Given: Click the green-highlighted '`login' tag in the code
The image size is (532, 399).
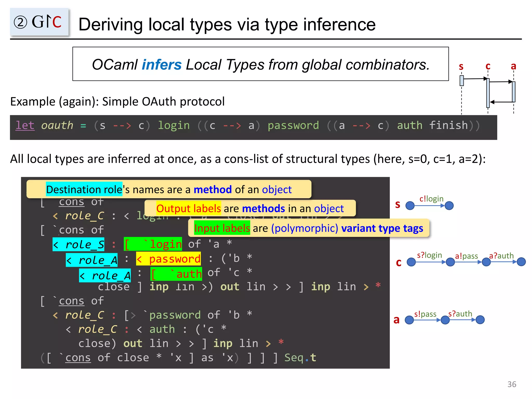Looking at the screenshot, I should pyautogui.click(x=153, y=244).
